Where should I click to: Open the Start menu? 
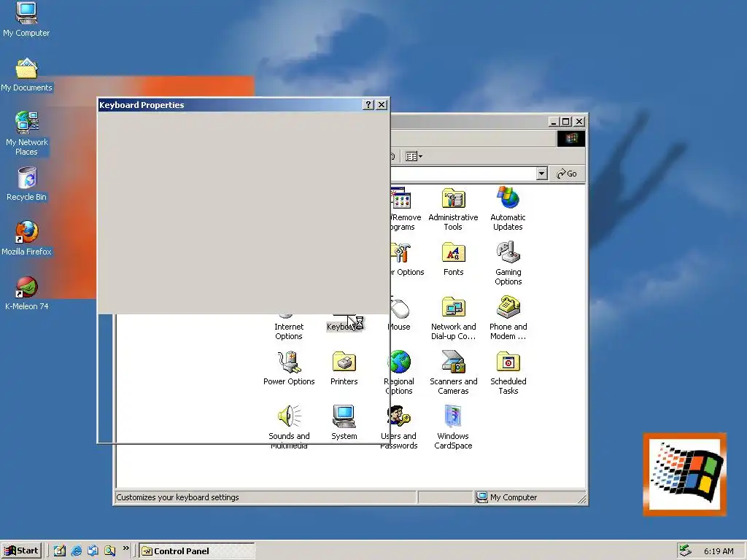[21, 551]
